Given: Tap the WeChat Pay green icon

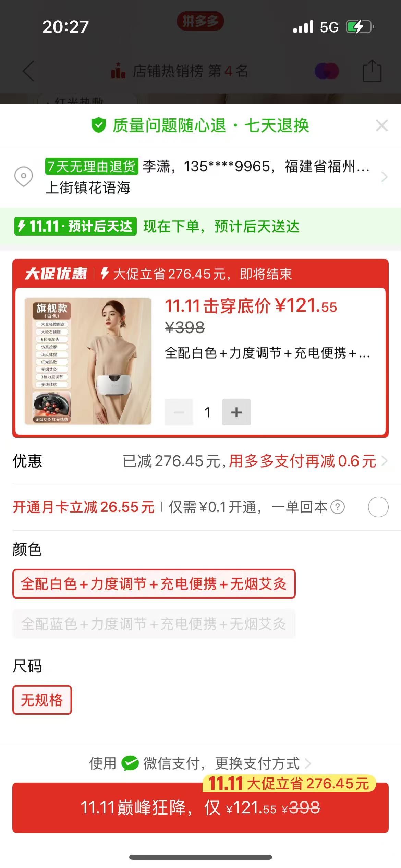Looking at the screenshot, I should coord(130,763).
